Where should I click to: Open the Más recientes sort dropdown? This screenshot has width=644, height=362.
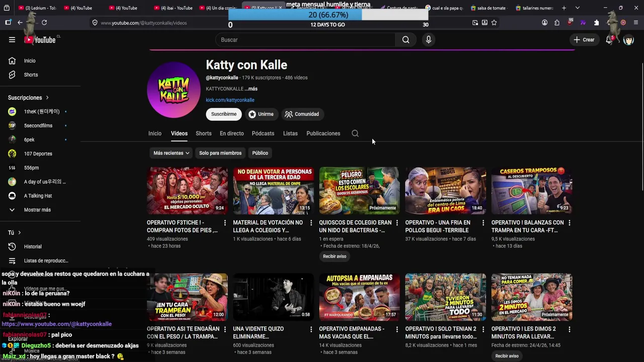(x=171, y=153)
